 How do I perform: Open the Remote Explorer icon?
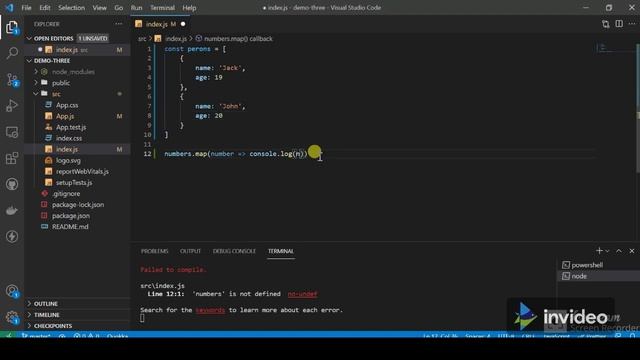pos(12,132)
